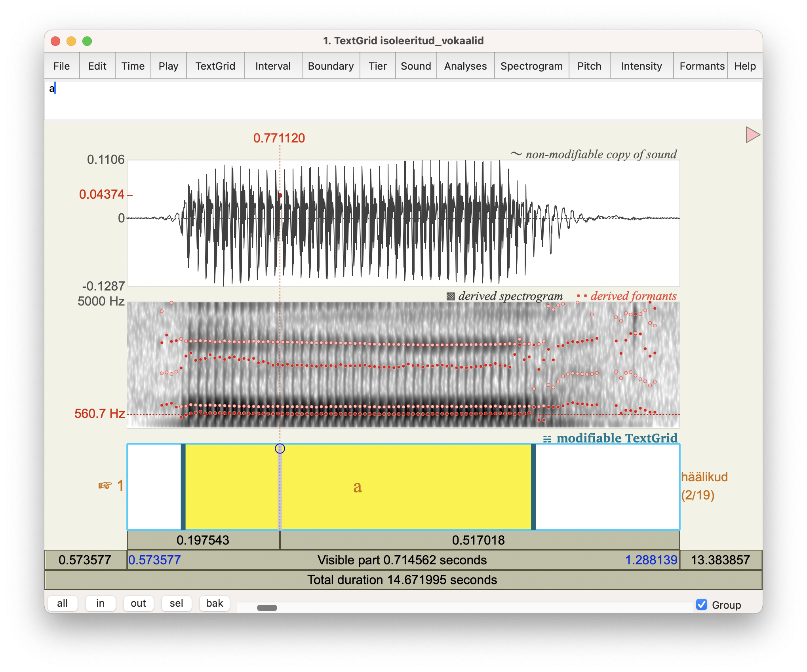Play the 0.573577 seconds bar before the window

(x=85, y=560)
